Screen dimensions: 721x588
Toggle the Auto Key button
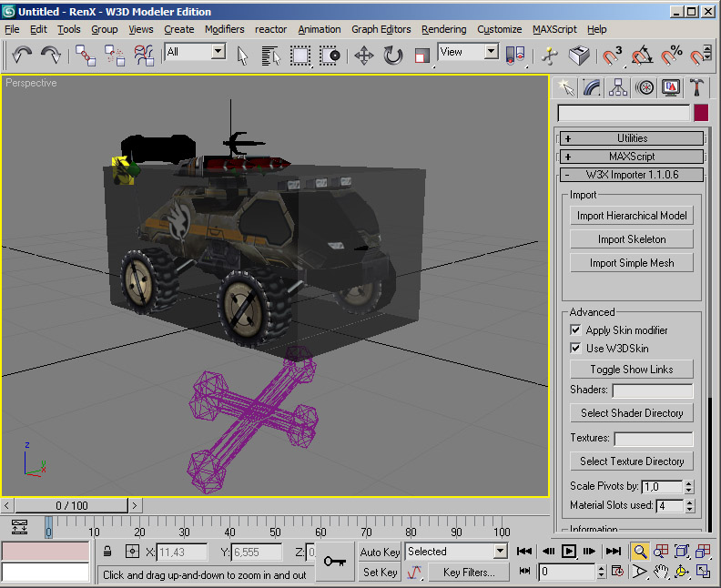(x=380, y=552)
